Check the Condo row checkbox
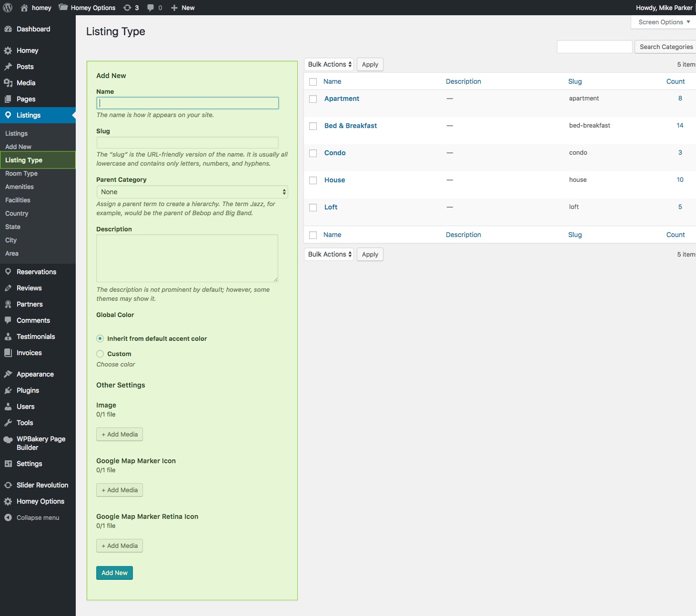This screenshot has width=696, height=616. click(x=313, y=153)
